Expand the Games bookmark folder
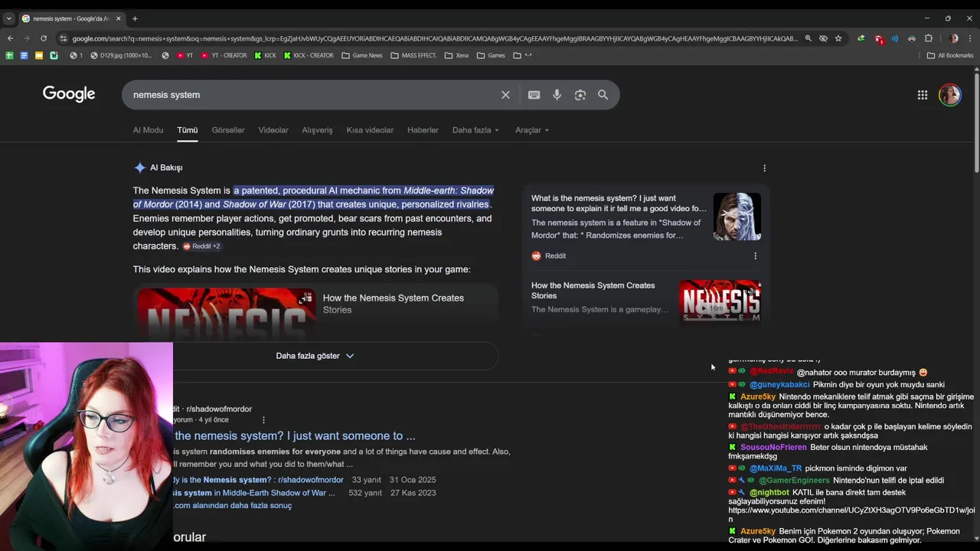Viewport: 980px width, 551px height. point(491,55)
